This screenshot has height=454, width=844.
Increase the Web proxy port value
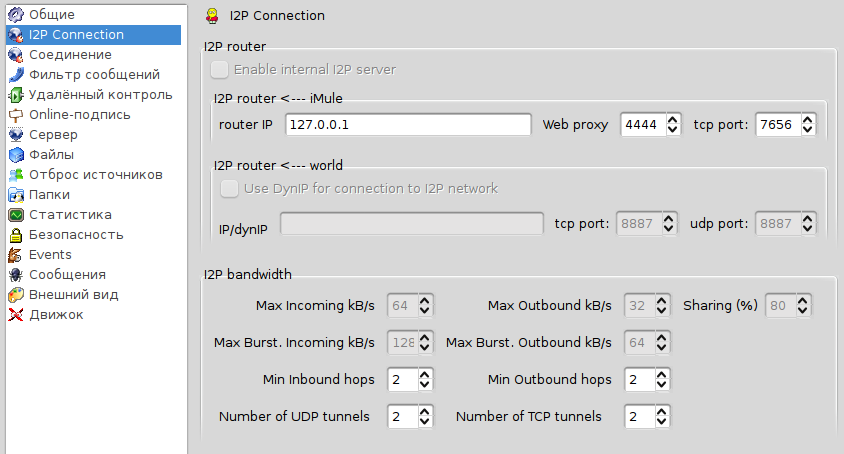coord(672,120)
